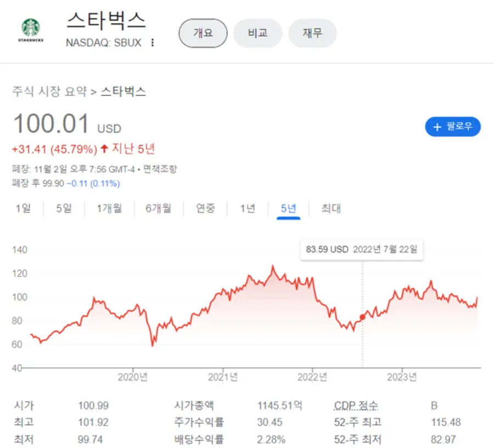Click the +31.41 (45.79%) change text
The height and width of the screenshot is (448, 494).
54,149
